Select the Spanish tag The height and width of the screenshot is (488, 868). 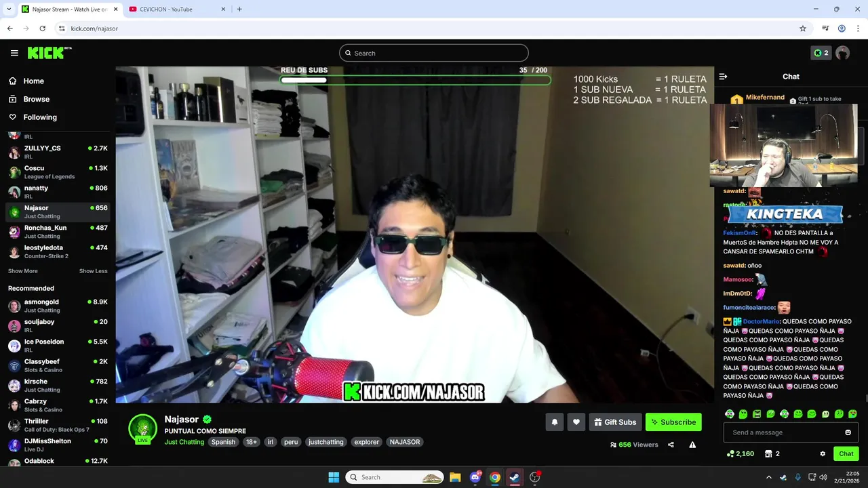[x=223, y=442]
